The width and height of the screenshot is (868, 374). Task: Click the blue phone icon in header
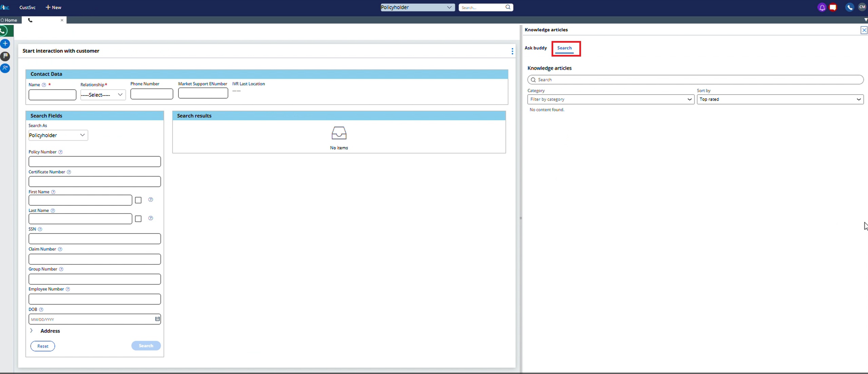849,7
